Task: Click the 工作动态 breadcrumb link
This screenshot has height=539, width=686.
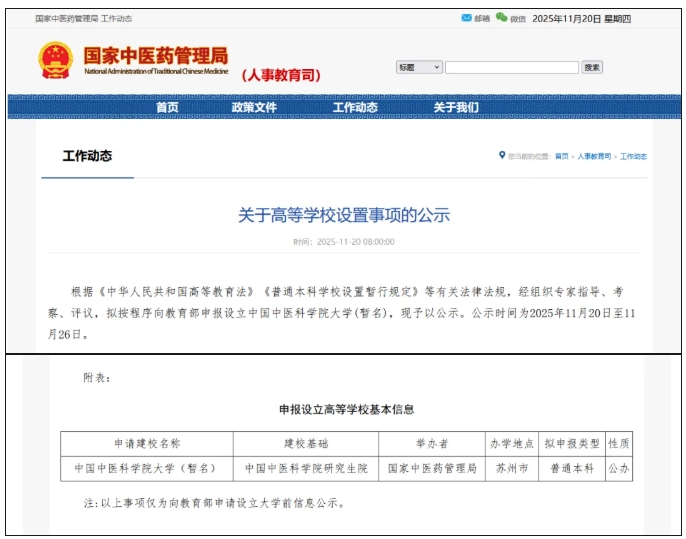Action: coord(633,157)
